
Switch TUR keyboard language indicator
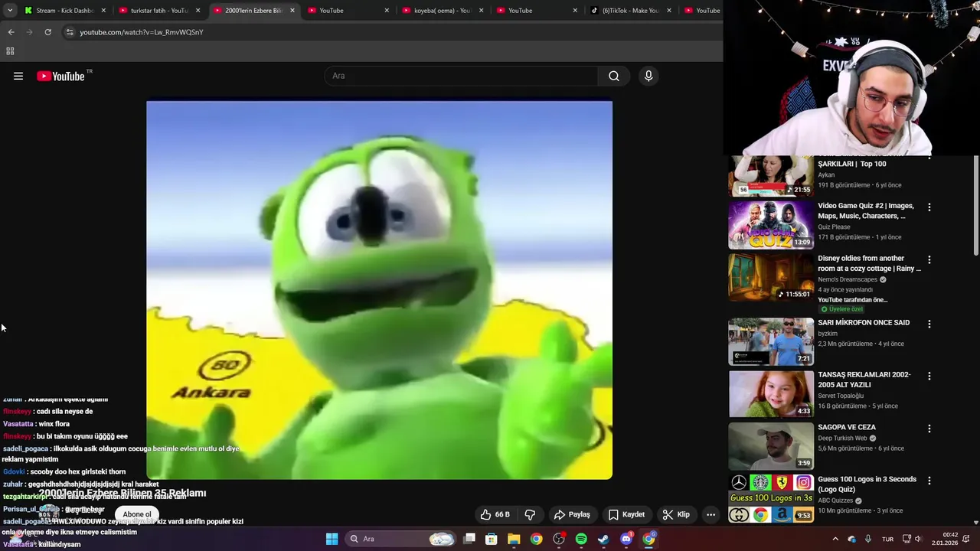(887, 539)
